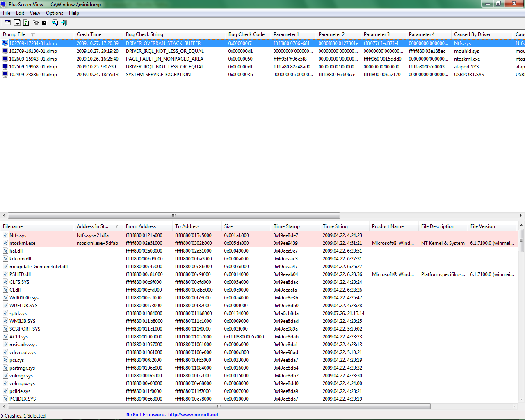The image size is (525, 420).
Task: Sort lower pane by Product Name header
Action: 394,226
